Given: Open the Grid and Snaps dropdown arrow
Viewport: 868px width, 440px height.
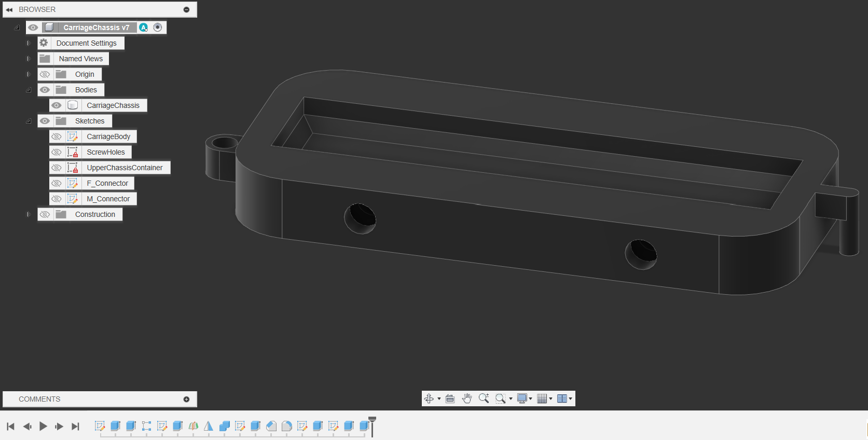Looking at the screenshot, I should 550,398.
